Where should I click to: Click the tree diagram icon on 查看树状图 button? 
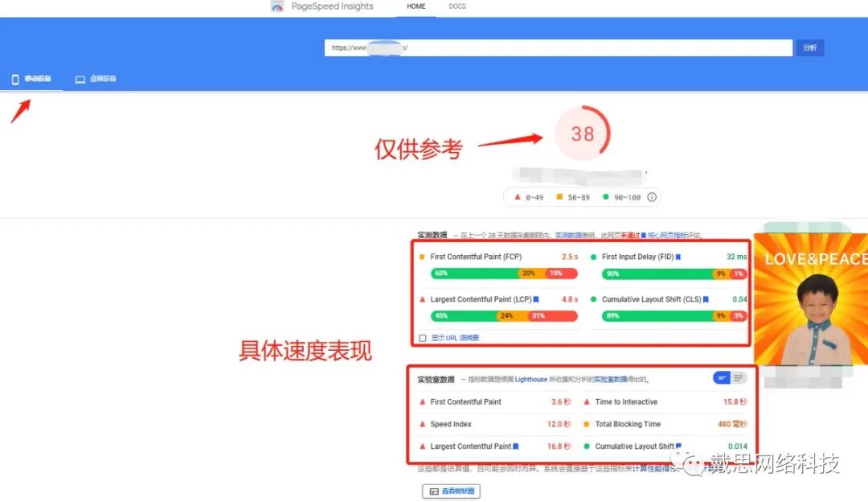434,490
